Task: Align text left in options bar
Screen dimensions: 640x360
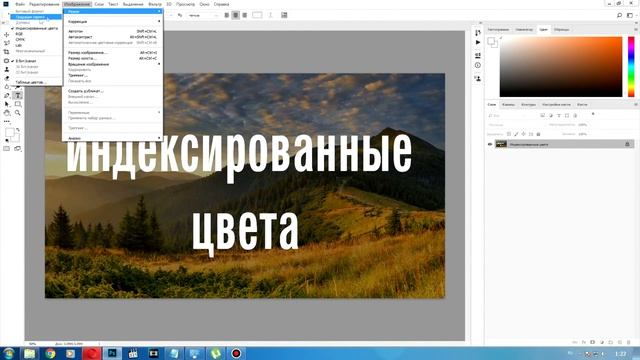Action: pos(227,15)
